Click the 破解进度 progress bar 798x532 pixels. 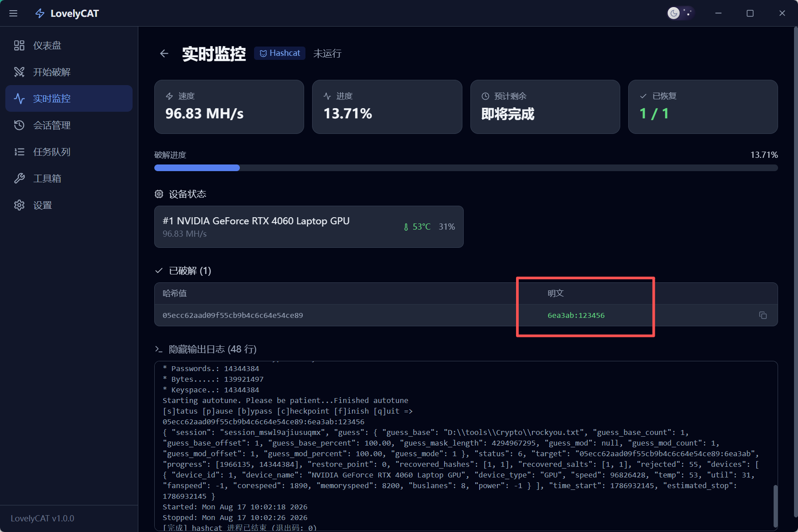coord(466,168)
